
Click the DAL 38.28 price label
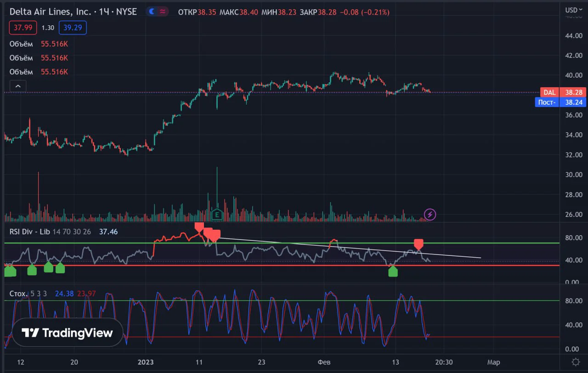coord(563,92)
